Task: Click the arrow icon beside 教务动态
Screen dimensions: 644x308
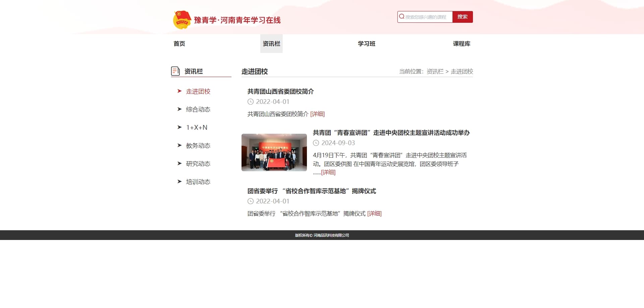Action: pos(179,145)
